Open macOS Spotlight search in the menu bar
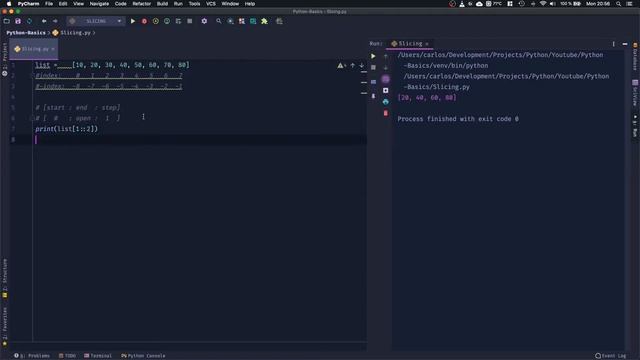640x360 pixels. pyautogui.click(x=618, y=4)
